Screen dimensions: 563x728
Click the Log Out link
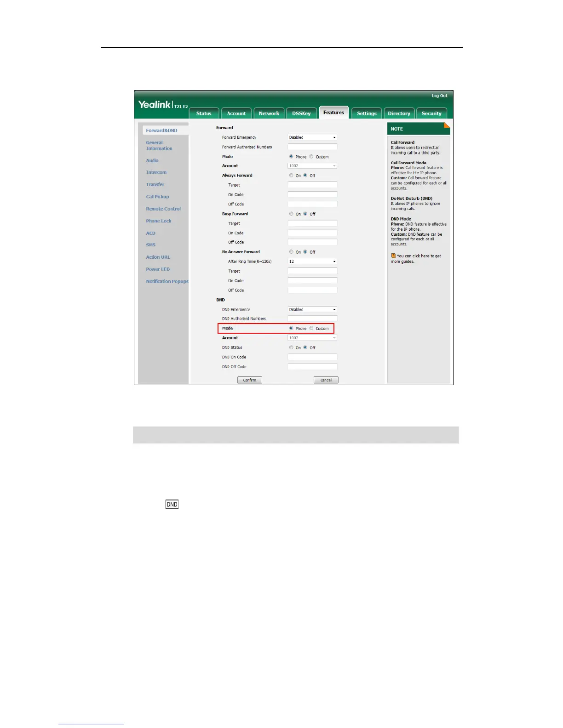[x=439, y=96]
